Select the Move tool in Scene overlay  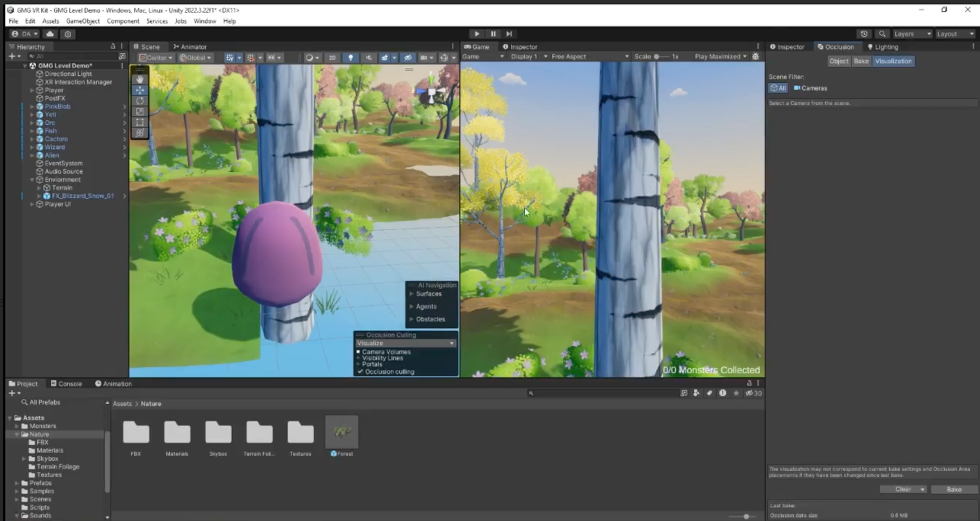(140, 90)
